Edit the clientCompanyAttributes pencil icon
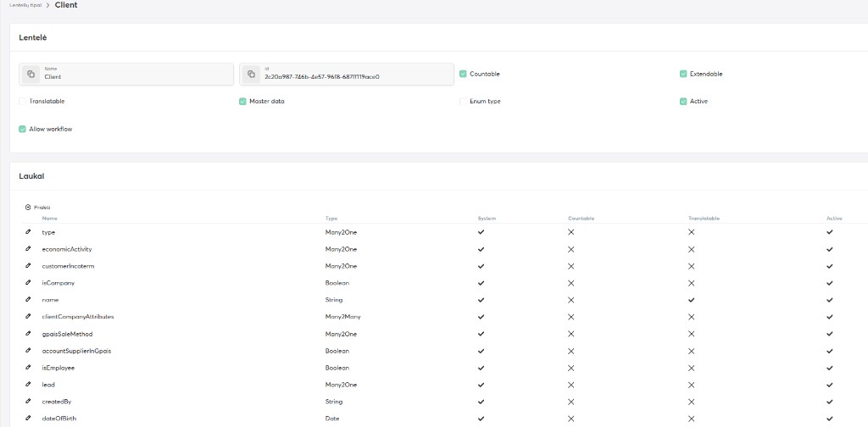The image size is (868, 427). pos(28,317)
